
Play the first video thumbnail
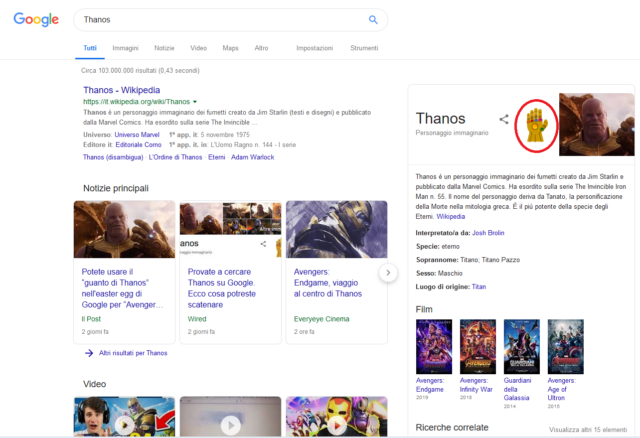tap(121, 420)
